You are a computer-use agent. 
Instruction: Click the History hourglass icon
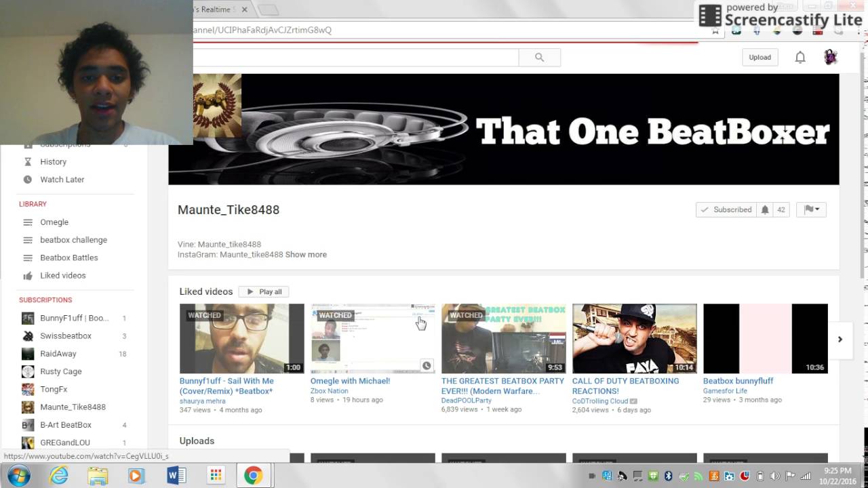(28, 162)
